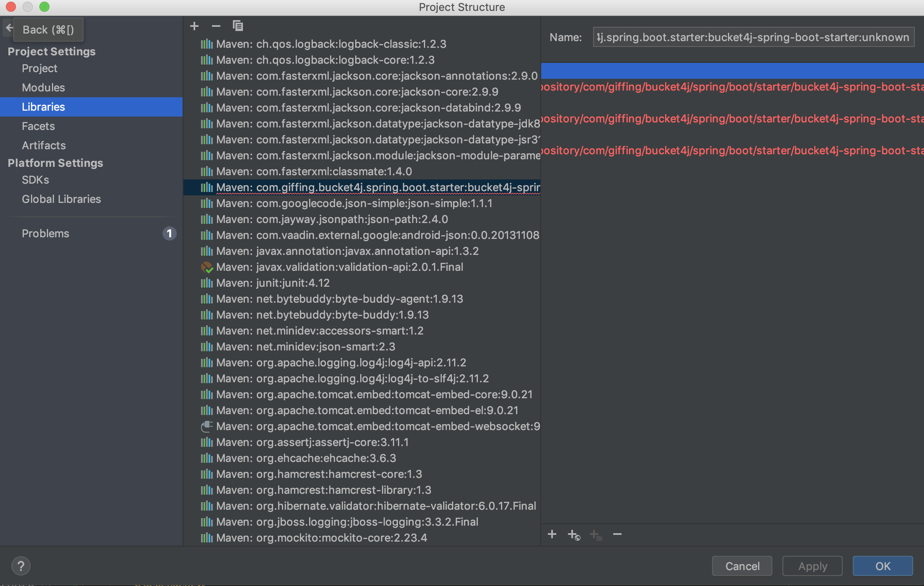Open the Modules settings section
The image size is (924, 586).
(43, 88)
